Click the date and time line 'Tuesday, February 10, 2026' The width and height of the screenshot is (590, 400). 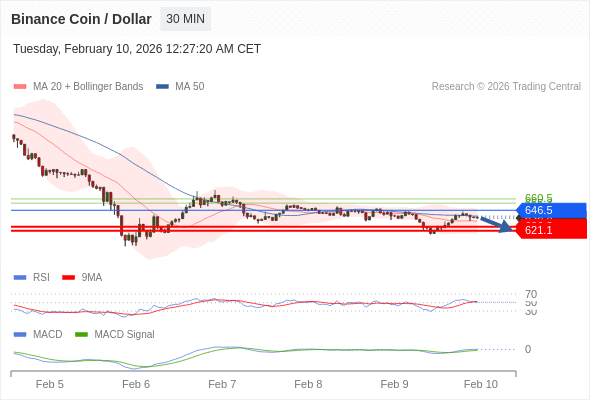(x=137, y=49)
